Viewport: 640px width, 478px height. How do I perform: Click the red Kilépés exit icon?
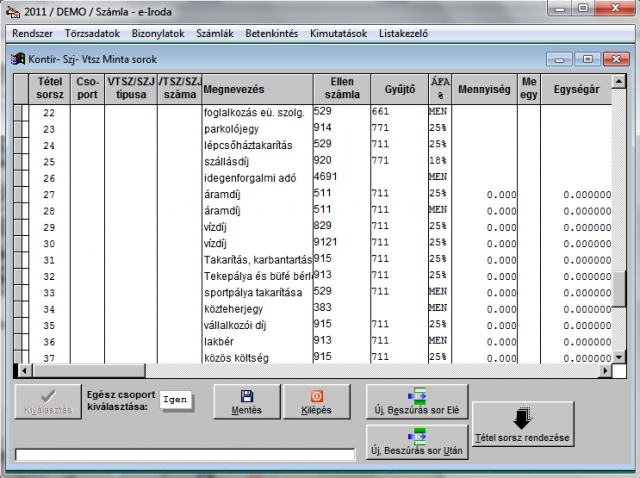(x=317, y=396)
